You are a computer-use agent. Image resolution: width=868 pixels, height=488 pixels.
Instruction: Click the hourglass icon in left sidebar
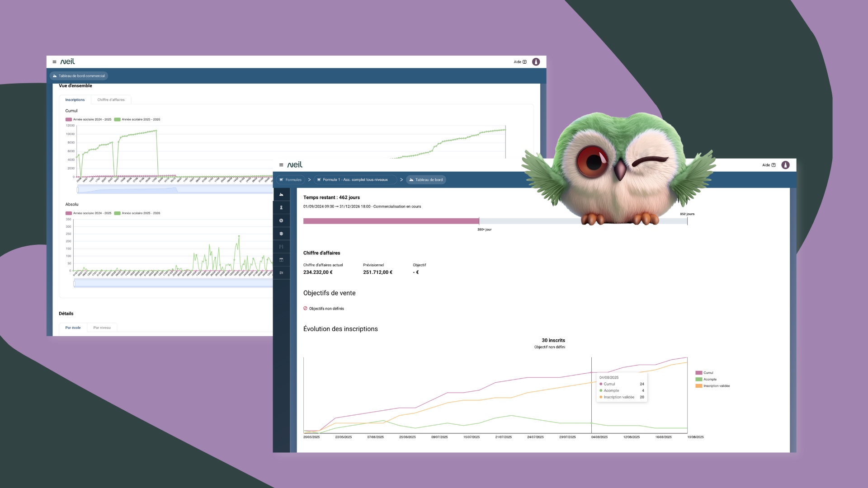tap(281, 207)
